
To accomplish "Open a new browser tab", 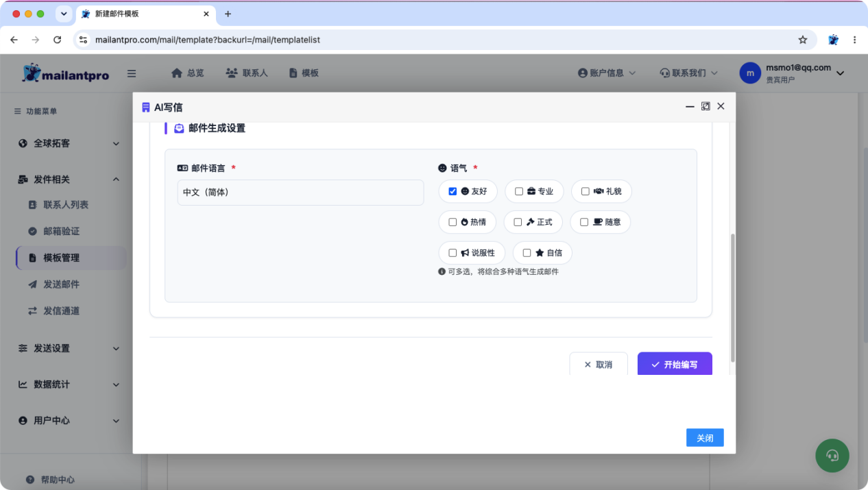I will click(x=228, y=14).
